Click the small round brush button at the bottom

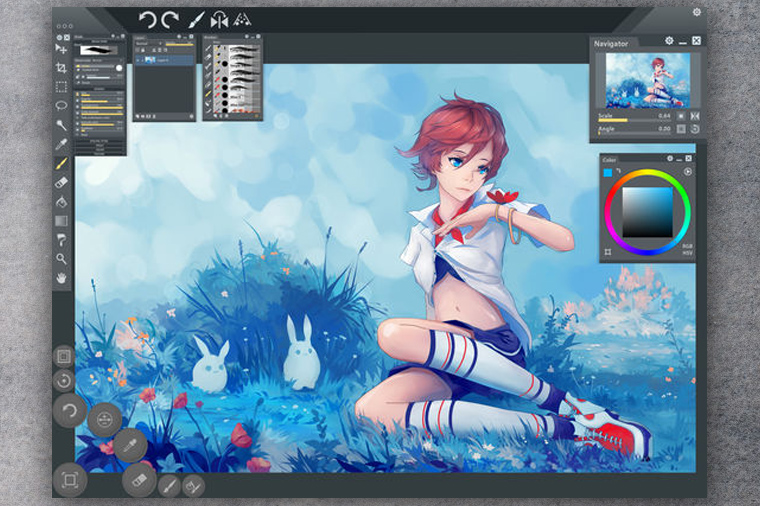pyautogui.click(x=169, y=486)
